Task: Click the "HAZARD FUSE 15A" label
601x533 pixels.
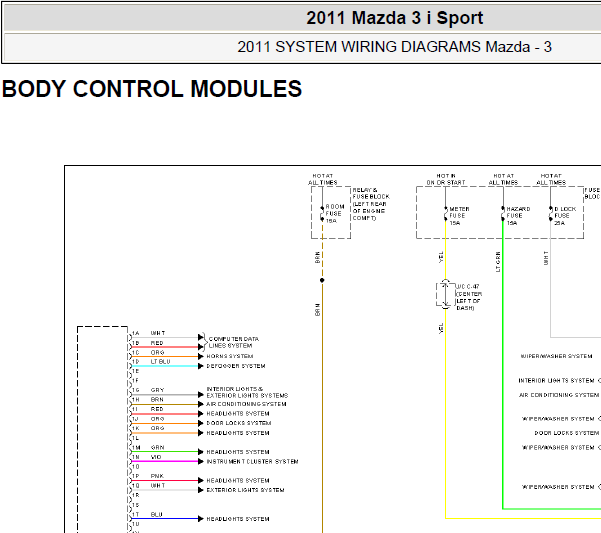Action: 518,216
